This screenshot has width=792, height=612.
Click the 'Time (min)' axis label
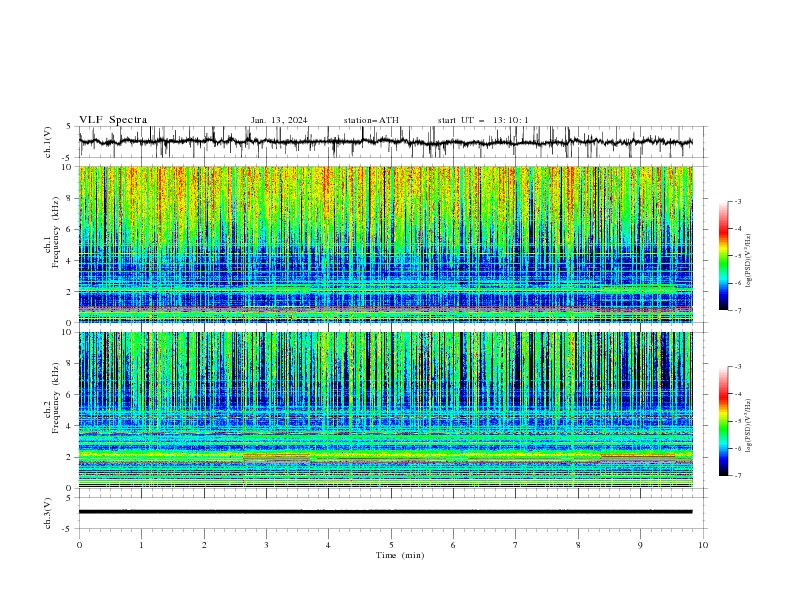400,555
